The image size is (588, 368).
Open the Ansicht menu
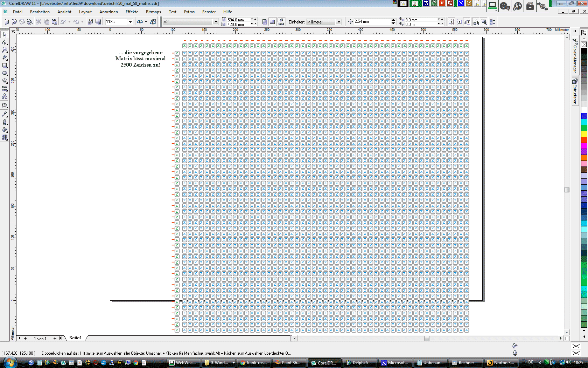click(x=64, y=12)
